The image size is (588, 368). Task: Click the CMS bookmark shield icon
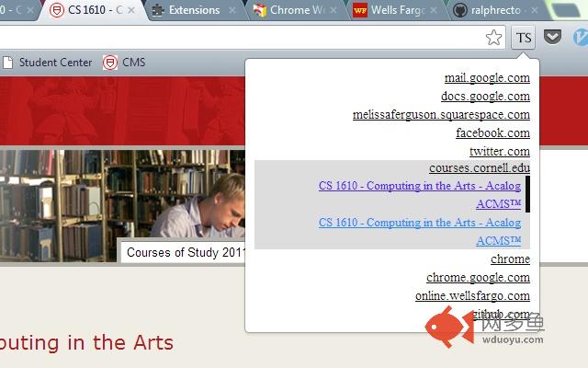click(x=110, y=63)
